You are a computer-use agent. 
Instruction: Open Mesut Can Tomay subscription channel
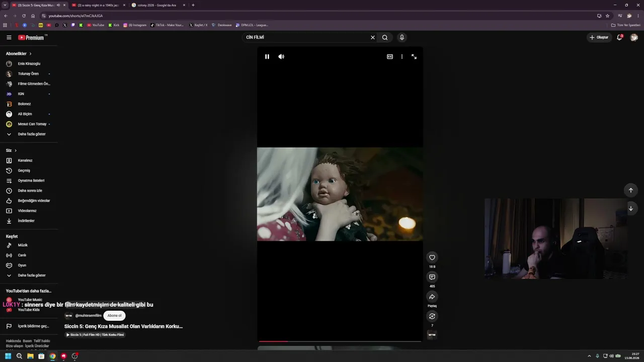pos(29,124)
